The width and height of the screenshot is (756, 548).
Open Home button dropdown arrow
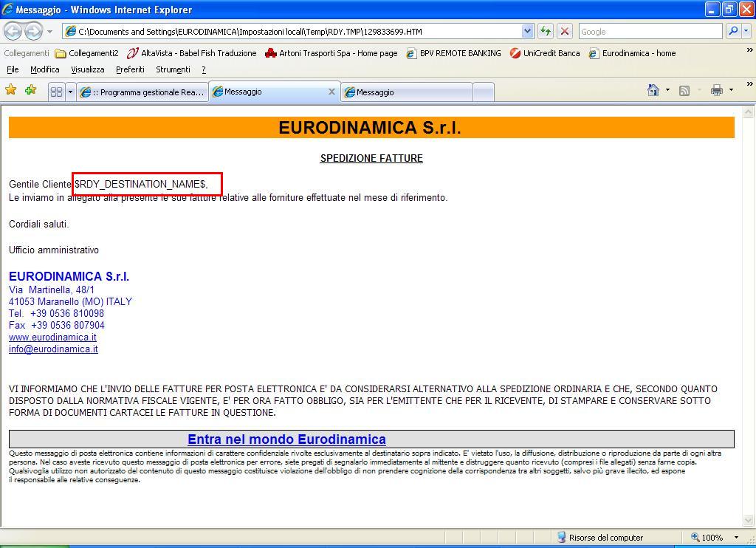tap(667, 90)
